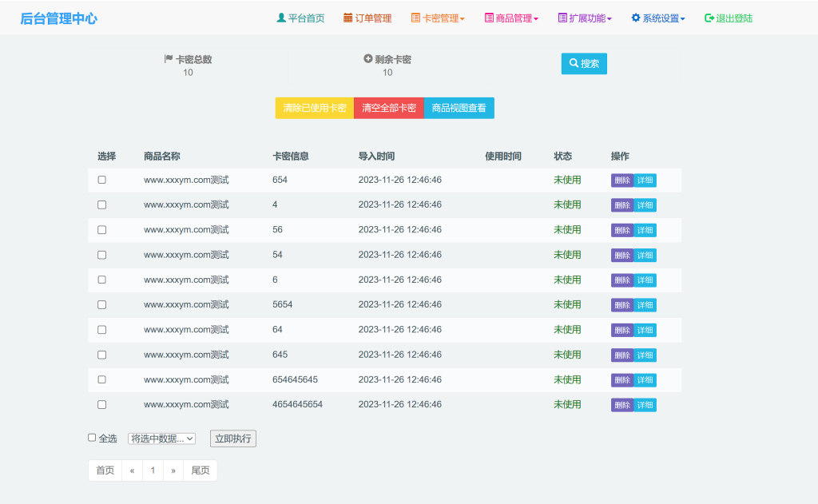Tick the checkbox for card 4654645654
Screen dimensions: 818x504
click(101, 404)
